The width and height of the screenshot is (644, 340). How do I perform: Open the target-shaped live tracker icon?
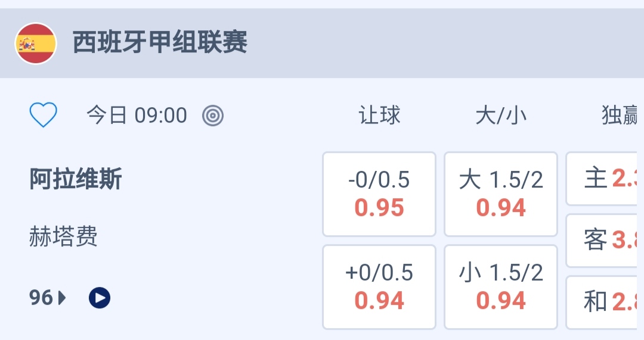click(213, 116)
